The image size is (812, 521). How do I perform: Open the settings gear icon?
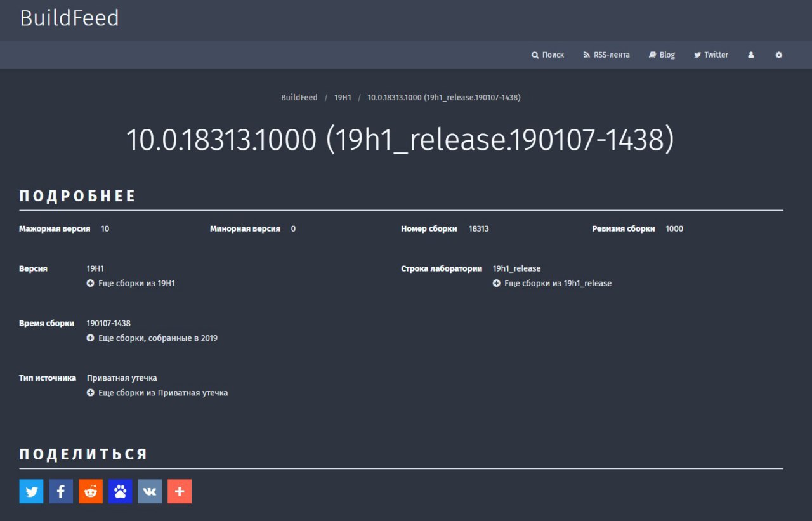coord(779,55)
